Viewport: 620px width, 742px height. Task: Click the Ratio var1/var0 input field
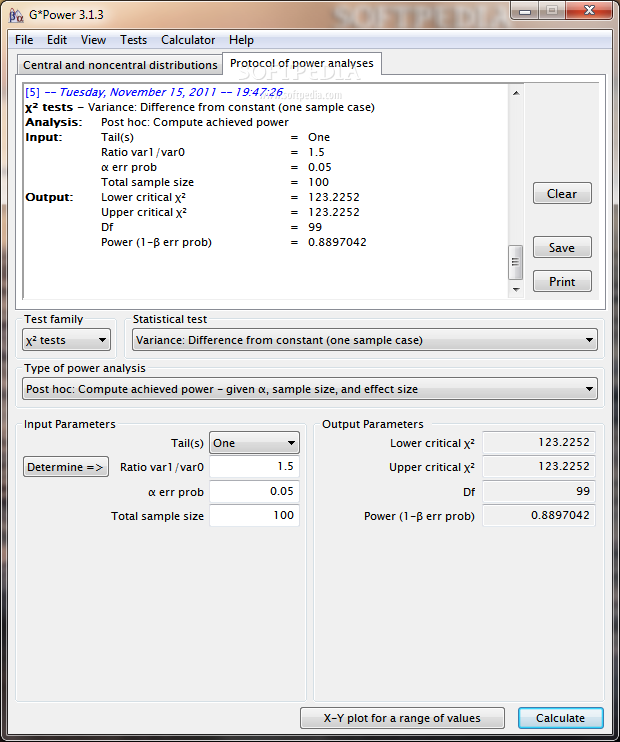(254, 467)
